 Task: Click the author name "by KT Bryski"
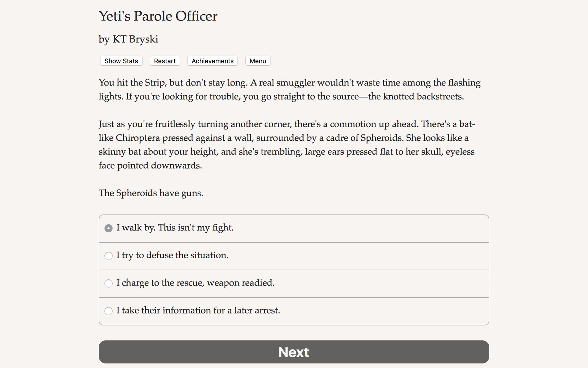coord(128,39)
